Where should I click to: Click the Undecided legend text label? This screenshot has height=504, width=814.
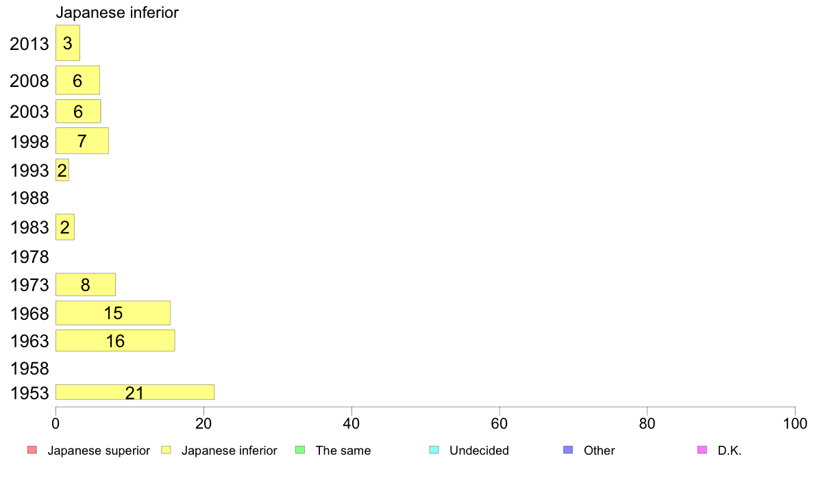click(479, 451)
